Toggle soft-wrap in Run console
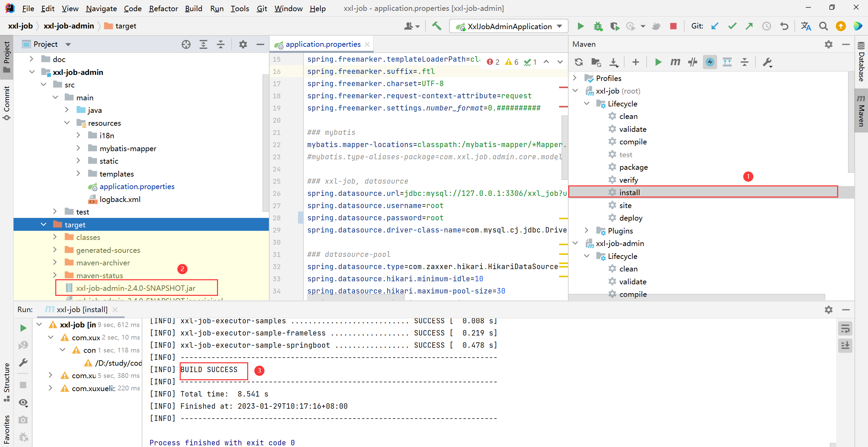The image size is (868, 447). pyautogui.click(x=845, y=328)
